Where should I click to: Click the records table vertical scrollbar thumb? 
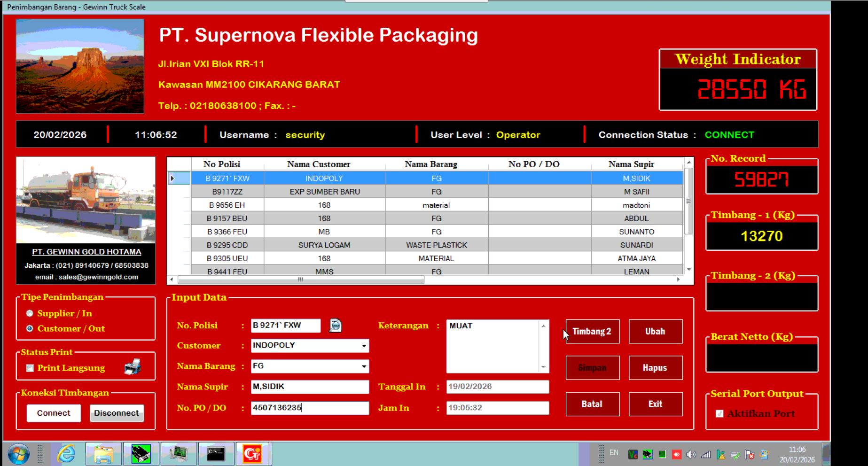pos(688,201)
